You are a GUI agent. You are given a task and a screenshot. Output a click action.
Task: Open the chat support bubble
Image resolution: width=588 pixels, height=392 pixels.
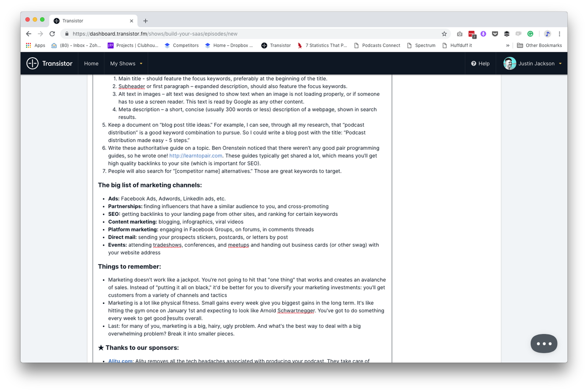tap(543, 344)
